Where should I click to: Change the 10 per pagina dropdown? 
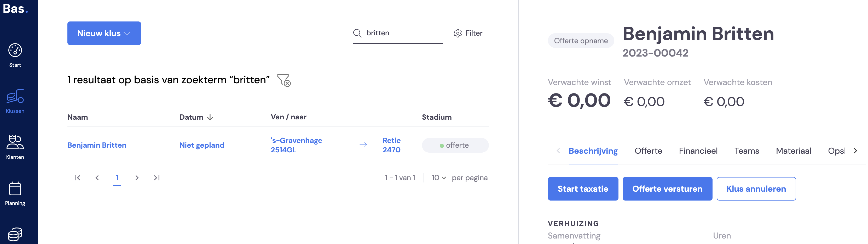pyautogui.click(x=439, y=178)
